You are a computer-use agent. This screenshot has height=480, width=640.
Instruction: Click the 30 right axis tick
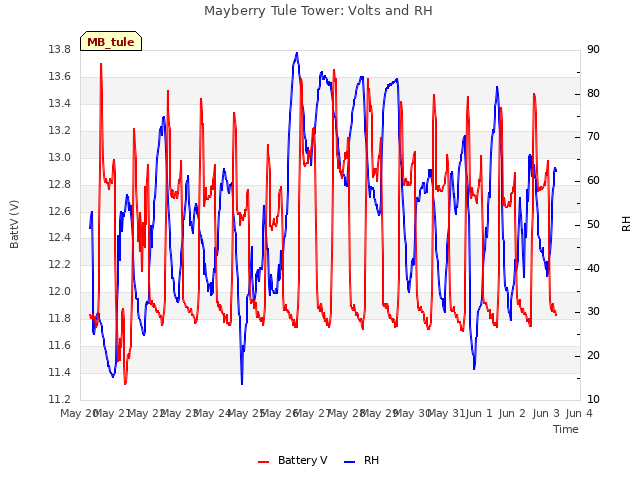pos(593,312)
